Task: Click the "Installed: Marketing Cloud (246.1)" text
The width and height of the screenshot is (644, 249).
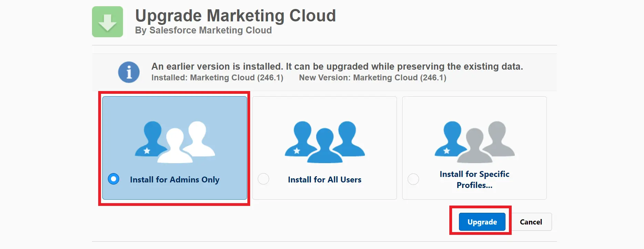Action: click(x=217, y=78)
